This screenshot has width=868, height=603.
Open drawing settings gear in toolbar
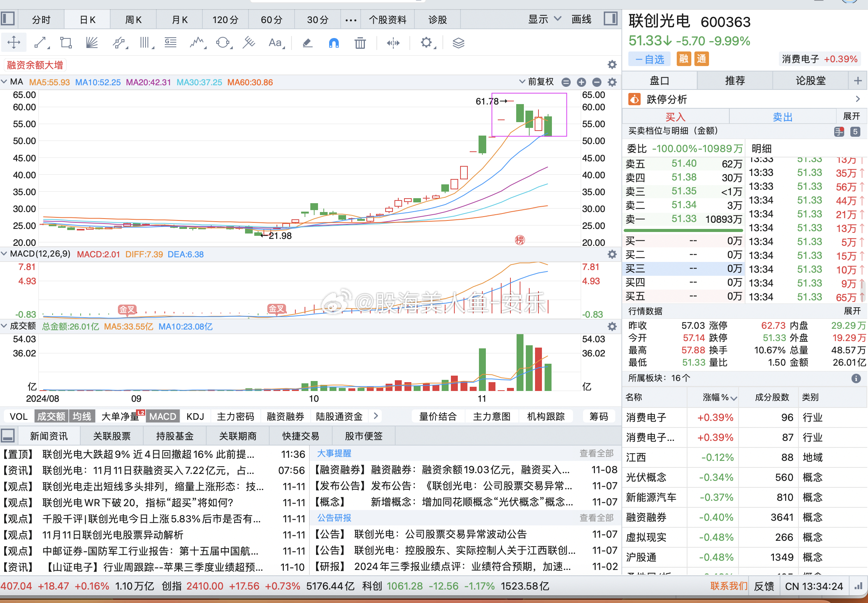[x=427, y=43]
